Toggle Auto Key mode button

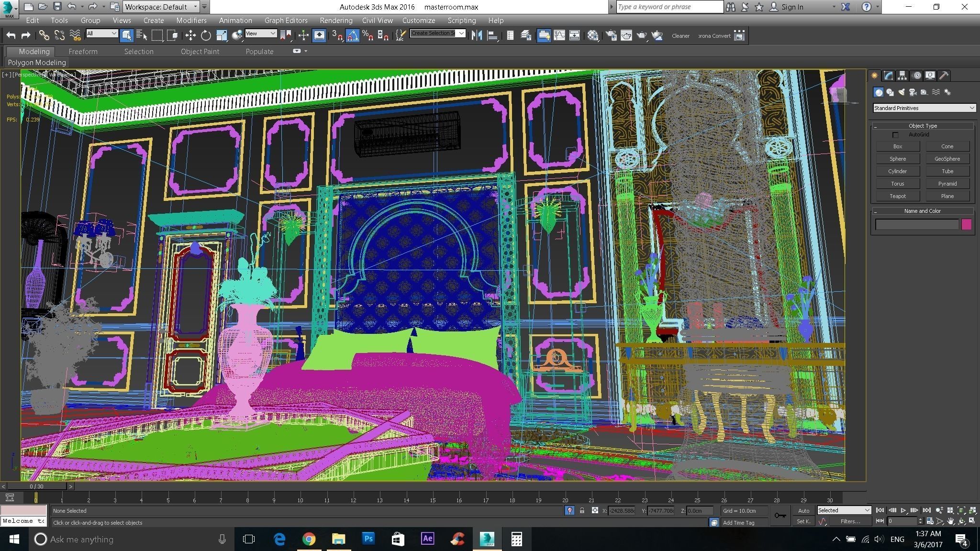tap(803, 511)
